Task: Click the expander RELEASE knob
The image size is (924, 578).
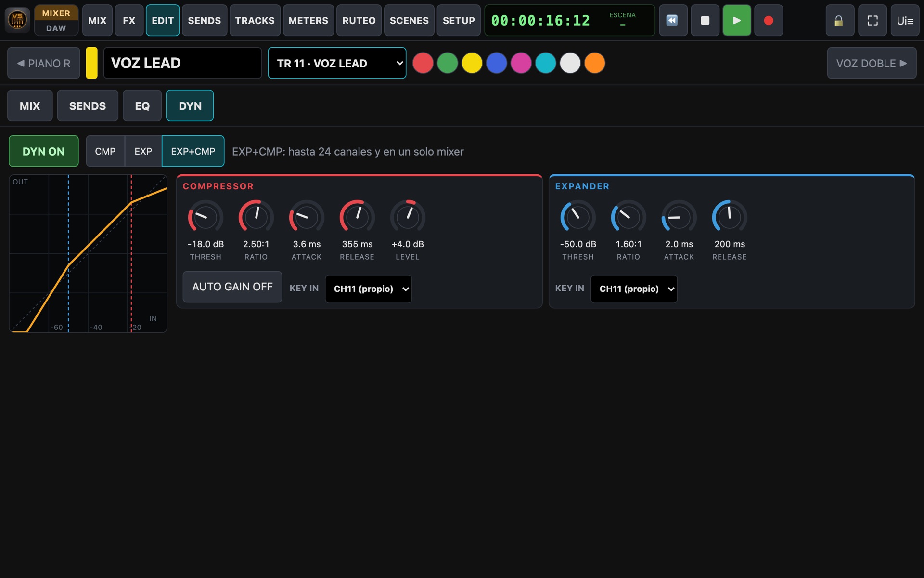Action: [730, 217]
